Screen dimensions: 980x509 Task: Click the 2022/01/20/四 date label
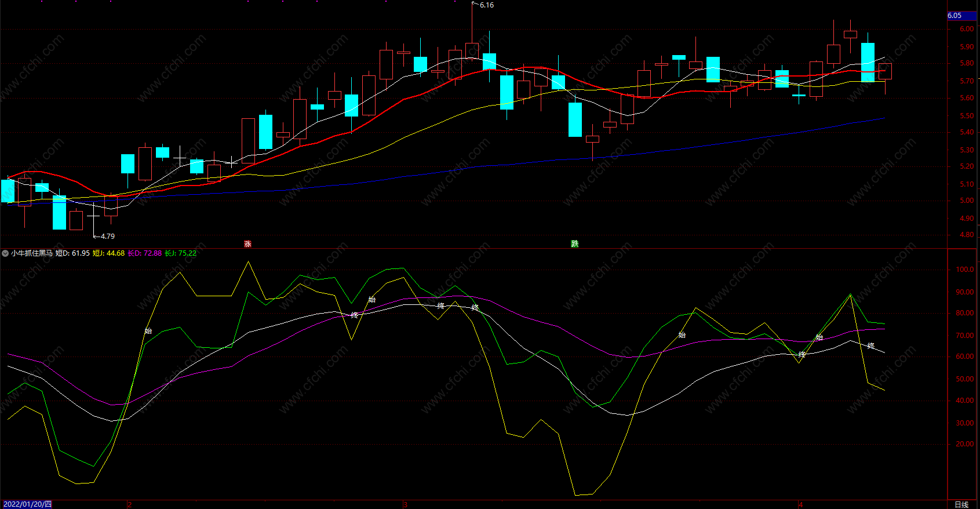[x=27, y=504]
